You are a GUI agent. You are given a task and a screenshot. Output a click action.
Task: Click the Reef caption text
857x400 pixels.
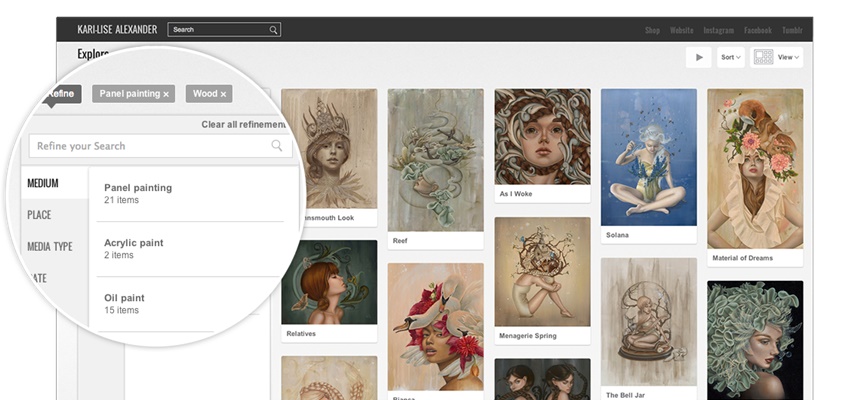400,240
